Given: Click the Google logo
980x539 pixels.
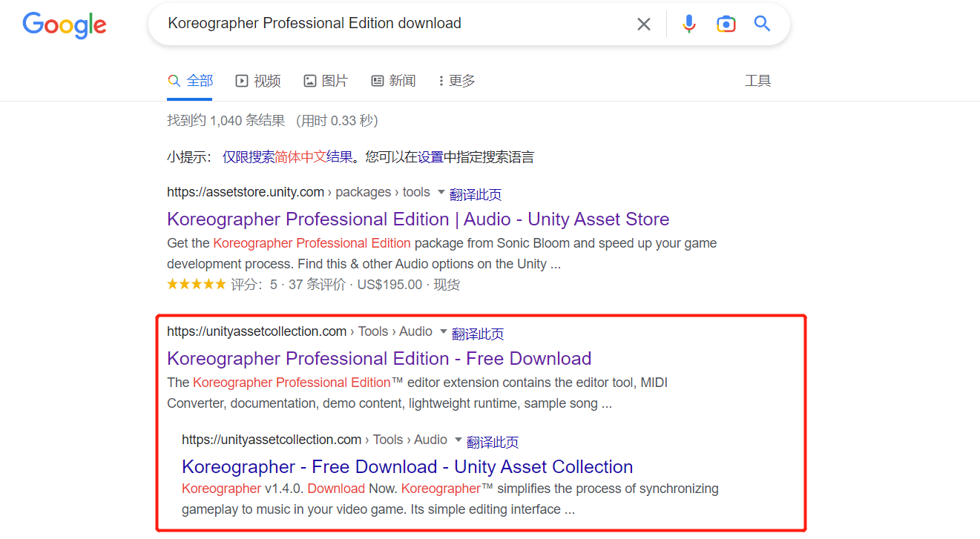Looking at the screenshot, I should pos(65,25).
